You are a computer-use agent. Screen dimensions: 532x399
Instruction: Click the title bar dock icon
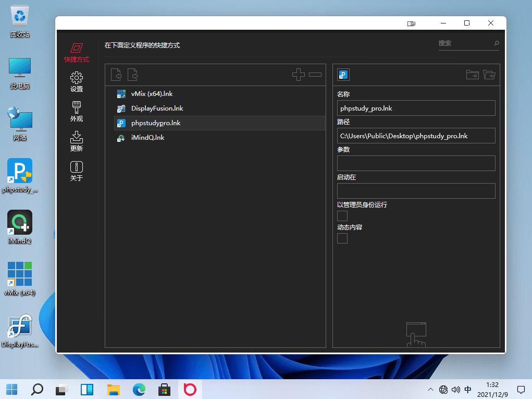411,23
